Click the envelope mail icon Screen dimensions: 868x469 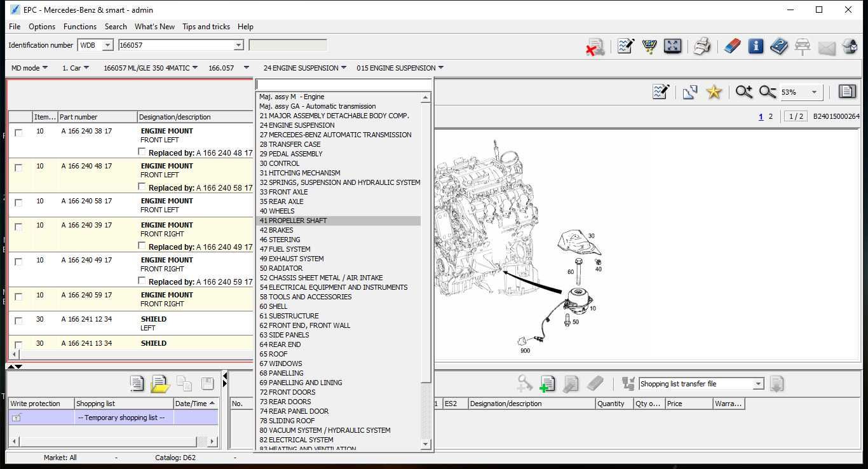pyautogui.click(x=826, y=48)
